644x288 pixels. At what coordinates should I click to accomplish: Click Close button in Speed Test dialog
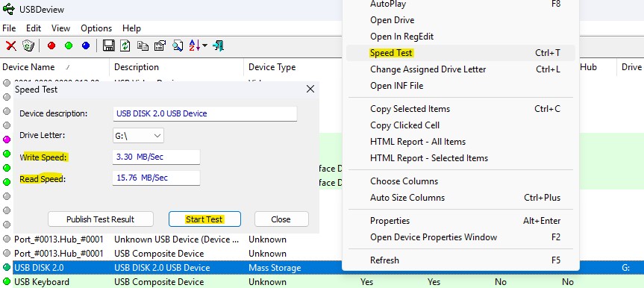tap(281, 219)
